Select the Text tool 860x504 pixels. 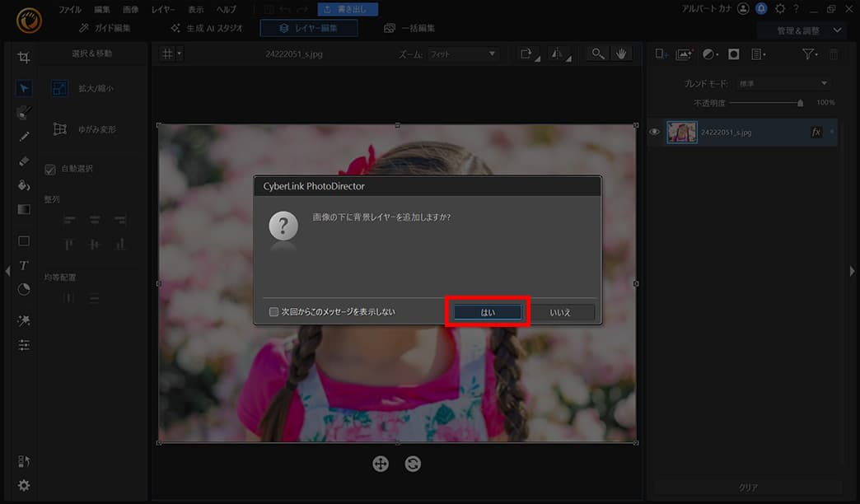point(23,266)
